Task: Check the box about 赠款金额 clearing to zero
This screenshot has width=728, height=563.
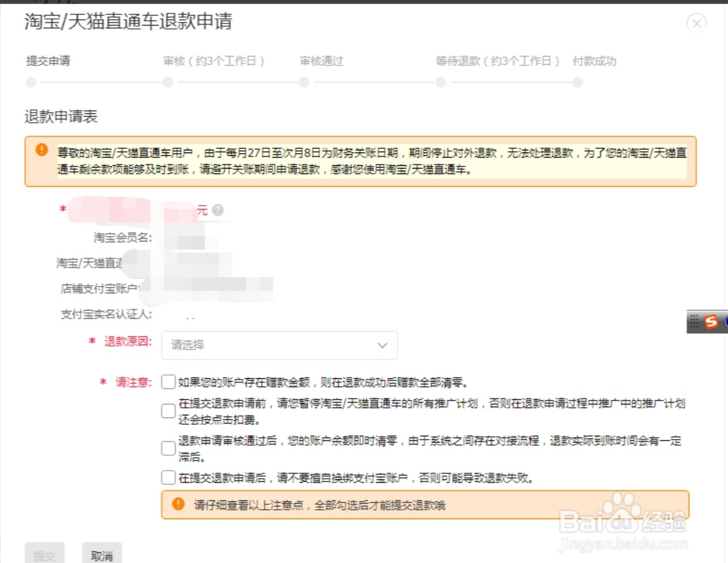Action: [168, 381]
